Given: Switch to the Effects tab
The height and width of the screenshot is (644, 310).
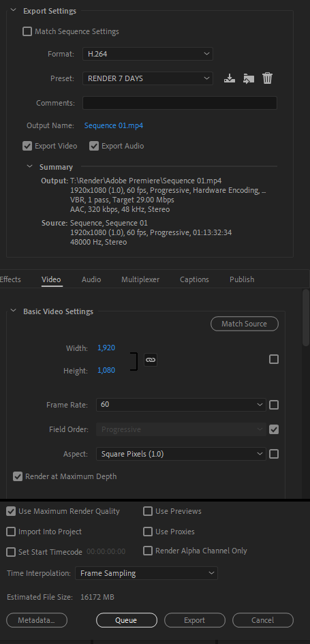Looking at the screenshot, I should point(10,279).
